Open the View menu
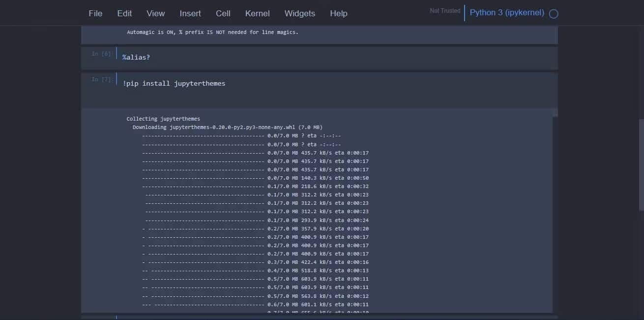This screenshot has height=320, width=644. 155,13
